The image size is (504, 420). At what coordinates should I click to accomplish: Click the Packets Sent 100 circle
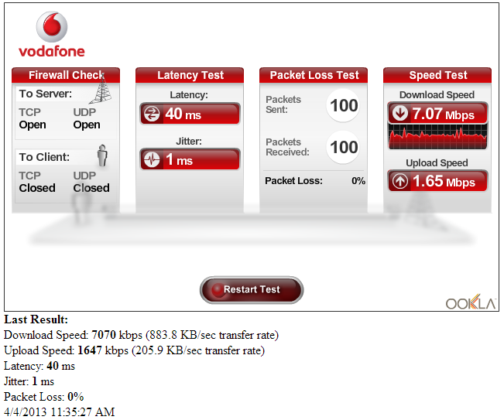[343, 105]
